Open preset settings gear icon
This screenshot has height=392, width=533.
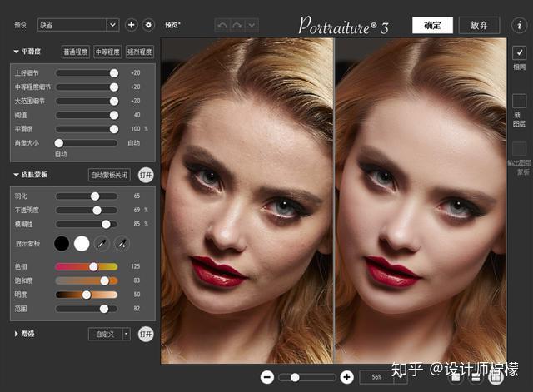(x=148, y=25)
